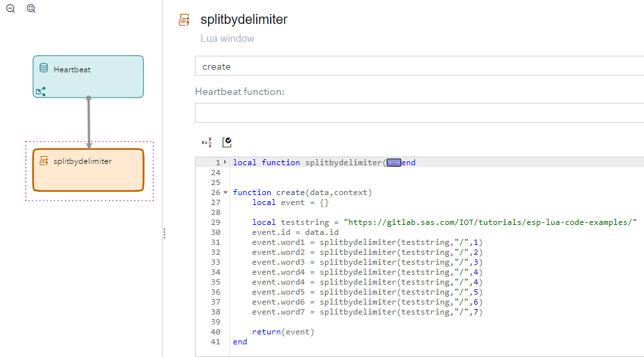Click the return(event) line in code

(283, 332)
